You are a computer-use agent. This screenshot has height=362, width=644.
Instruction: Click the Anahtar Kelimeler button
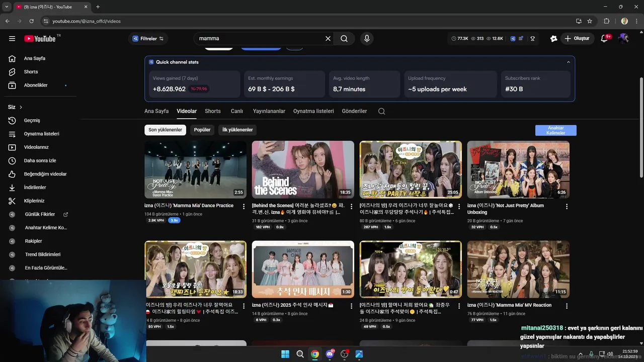coord(556,130)
